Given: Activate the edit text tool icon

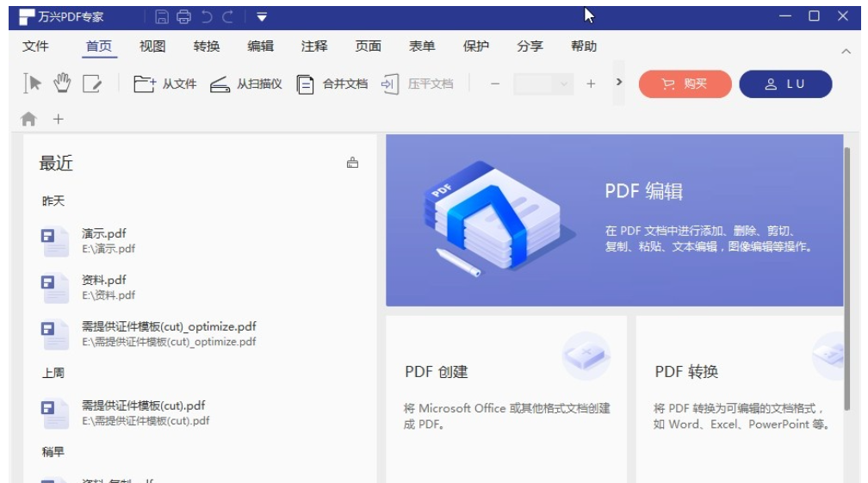Looking at the screenshot, I should pos(92,84).
